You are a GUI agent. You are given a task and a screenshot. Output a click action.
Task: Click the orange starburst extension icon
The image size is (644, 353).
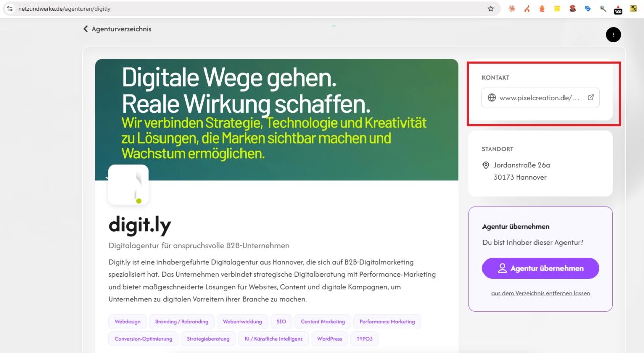click(x=512, y=9)
